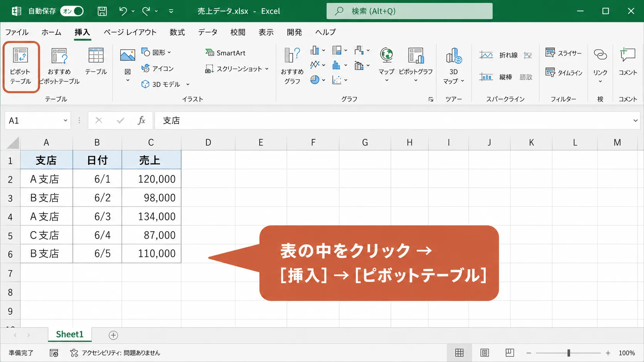Open the chart group dialog launcher
This screenshot has width=644, height=362.
[431, 99]
